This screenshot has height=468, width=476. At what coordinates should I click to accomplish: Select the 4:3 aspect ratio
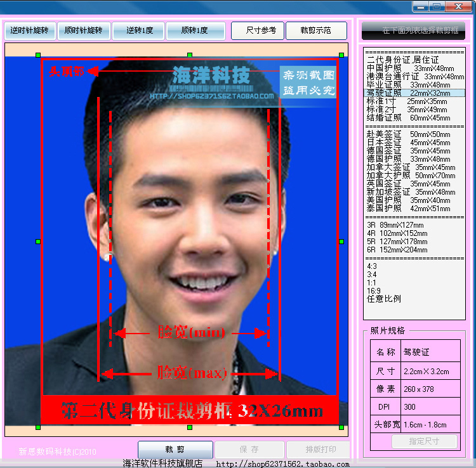[x=414, y=266]
